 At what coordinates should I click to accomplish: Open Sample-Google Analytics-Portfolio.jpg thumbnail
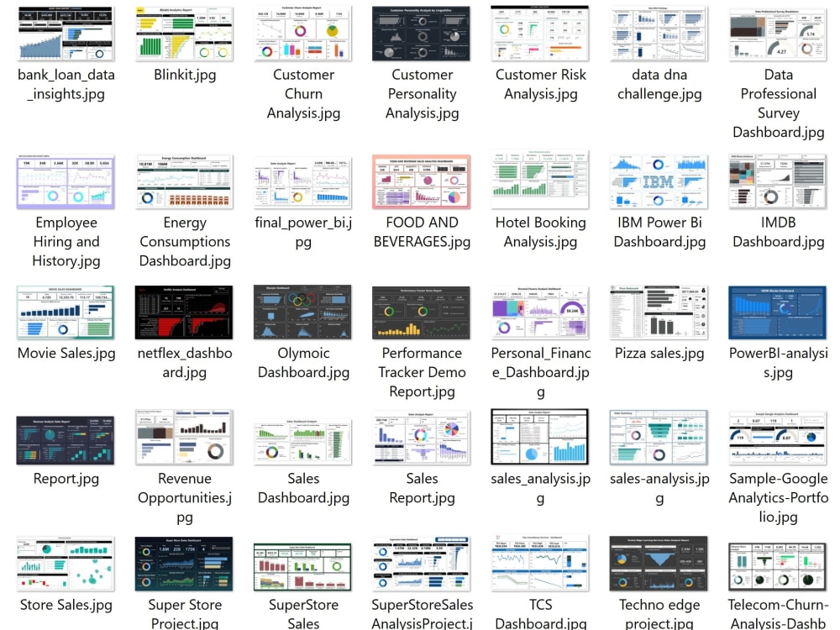pos(778,437)
